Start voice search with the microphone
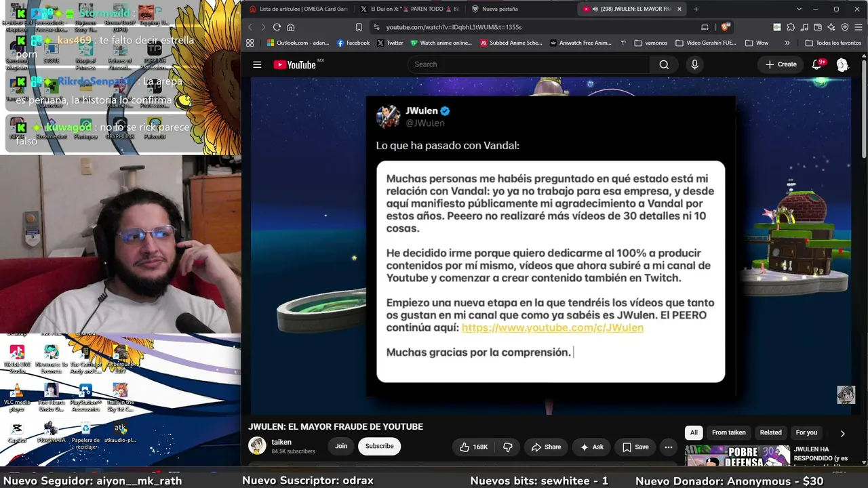The image size is (868, 488). click(694, 64)
